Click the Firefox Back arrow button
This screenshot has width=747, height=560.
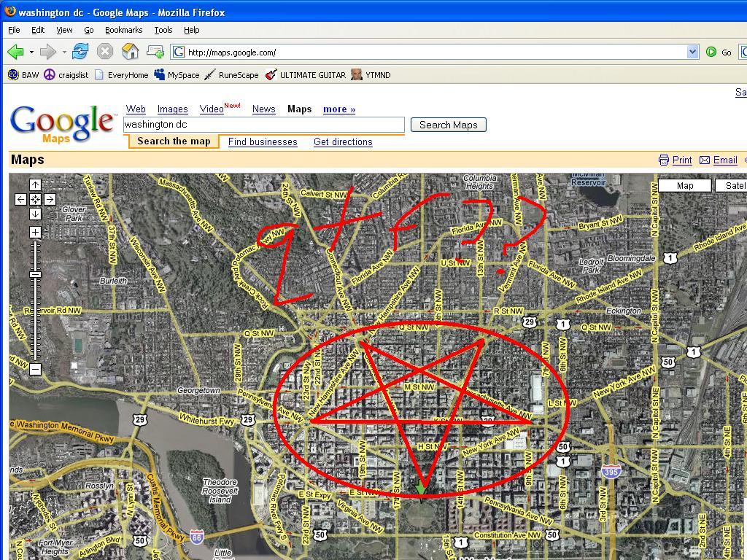click(15, 52)
